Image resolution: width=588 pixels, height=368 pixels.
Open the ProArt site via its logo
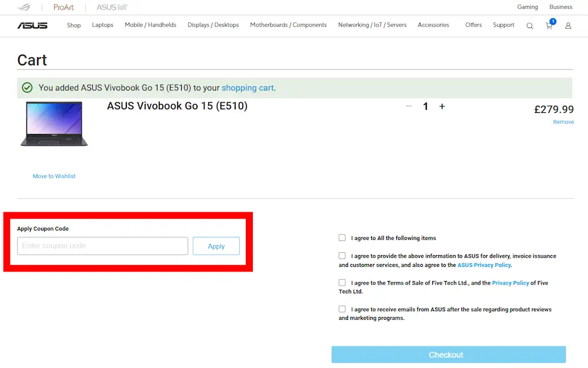[x=64, y=7]
